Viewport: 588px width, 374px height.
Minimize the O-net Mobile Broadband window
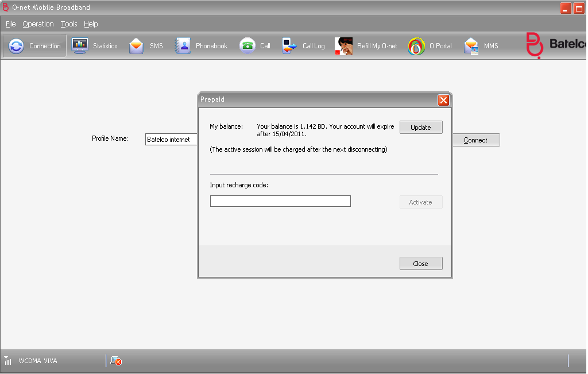point(566,8)
